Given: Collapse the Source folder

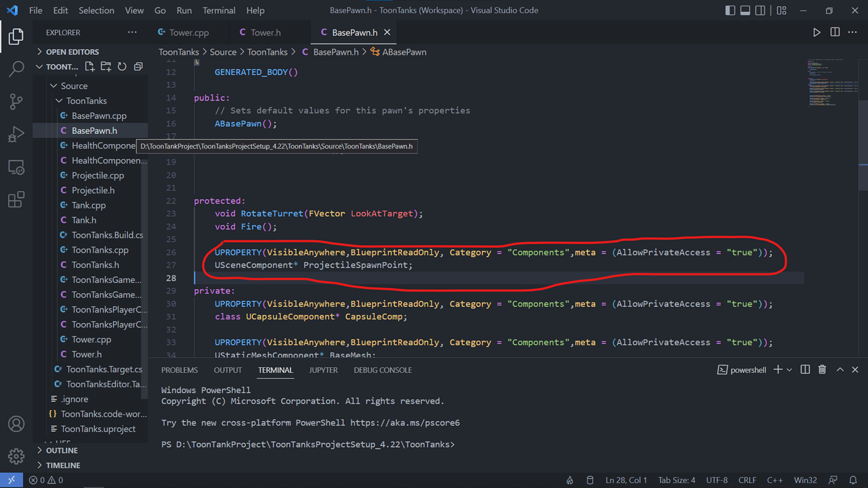Looking at the screenshot, I should 90,86.
